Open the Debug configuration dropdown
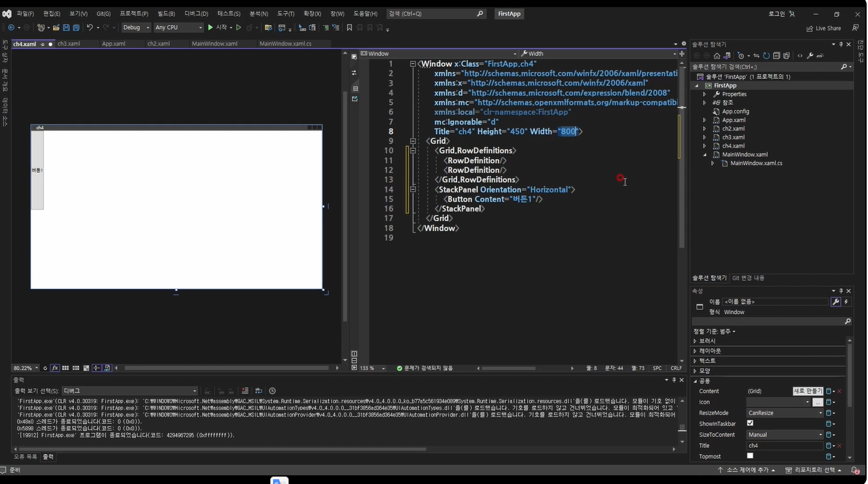Screen dimensions: 868x484 click(x=137, y=27)
